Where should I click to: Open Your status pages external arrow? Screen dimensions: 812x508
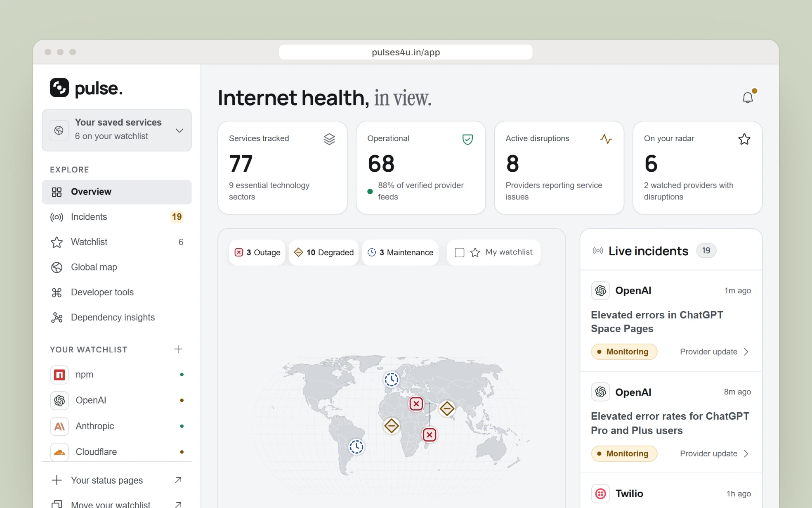click(x=178, y=480)
